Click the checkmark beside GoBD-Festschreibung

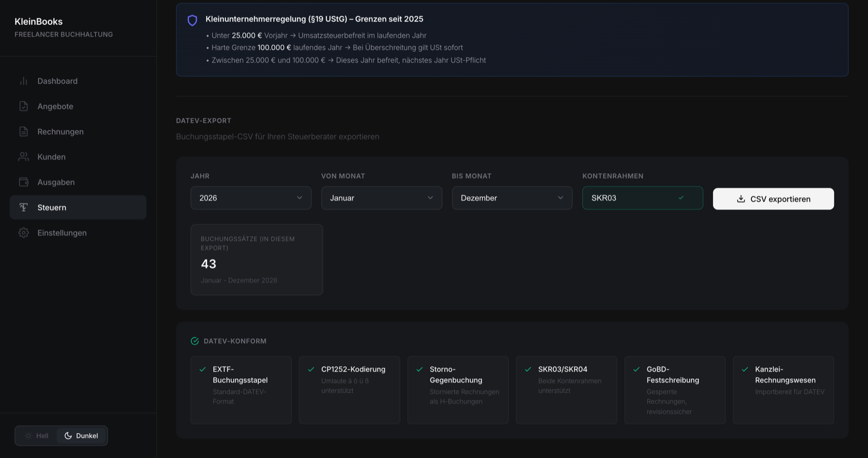pos(637,369)
